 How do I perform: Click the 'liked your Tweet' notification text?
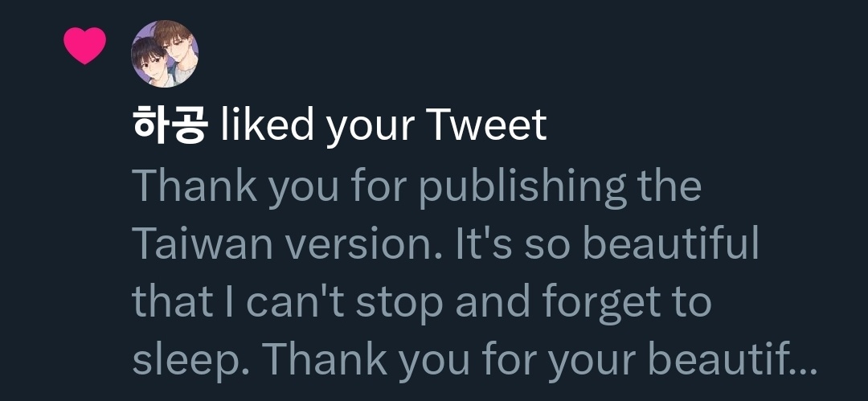(x=383, y=126)
